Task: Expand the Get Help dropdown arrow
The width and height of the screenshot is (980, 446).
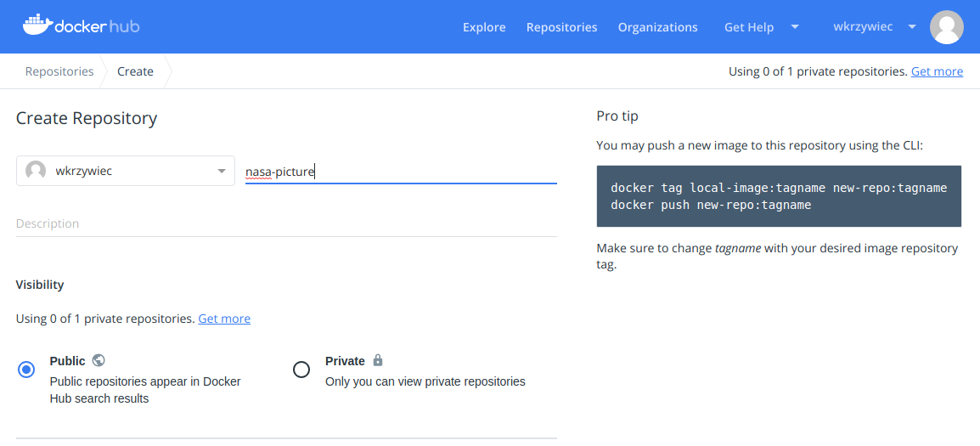Action: [x=795, y=27]
